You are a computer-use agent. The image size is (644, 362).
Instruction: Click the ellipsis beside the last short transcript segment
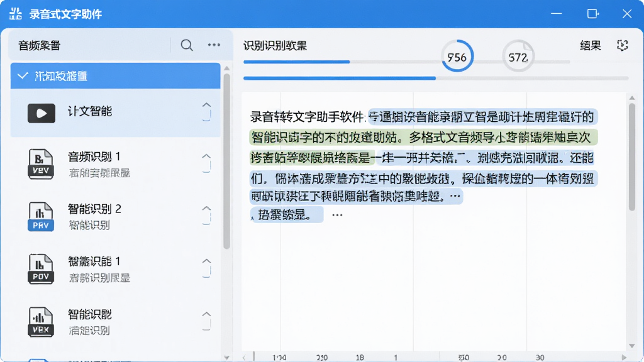click(337, 215)
